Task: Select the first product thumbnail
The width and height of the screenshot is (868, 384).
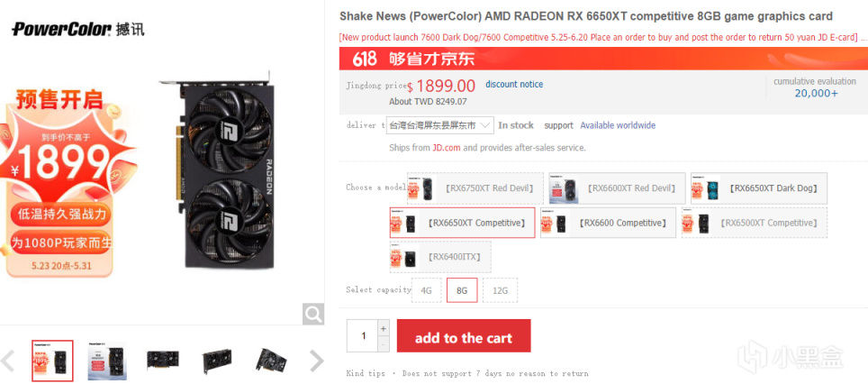Action: [x=52, y=361]
